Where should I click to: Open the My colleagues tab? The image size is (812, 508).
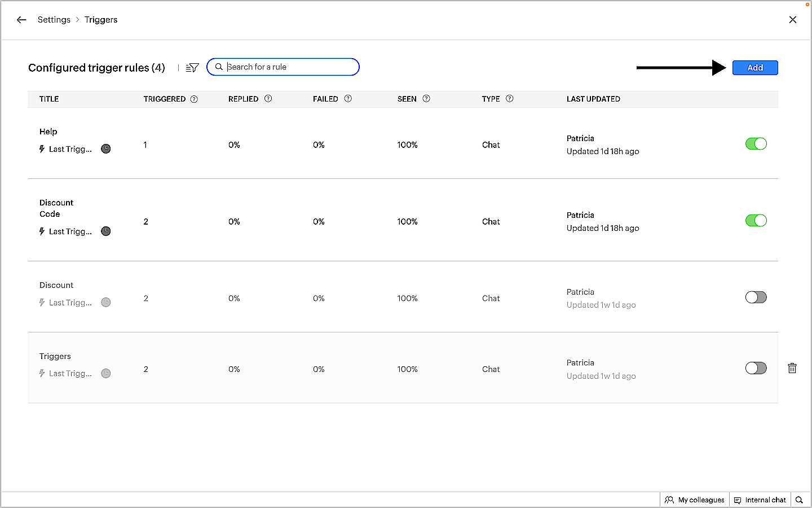point(695,500)
